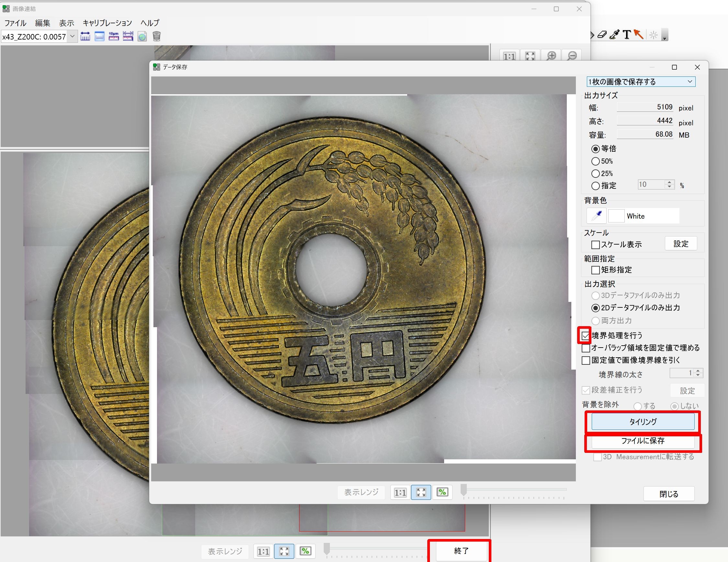The height and width of the screenshot is (562, 728).
Task: Click fit-to-window button in データ保存 dialog
Action: point(421,492)
